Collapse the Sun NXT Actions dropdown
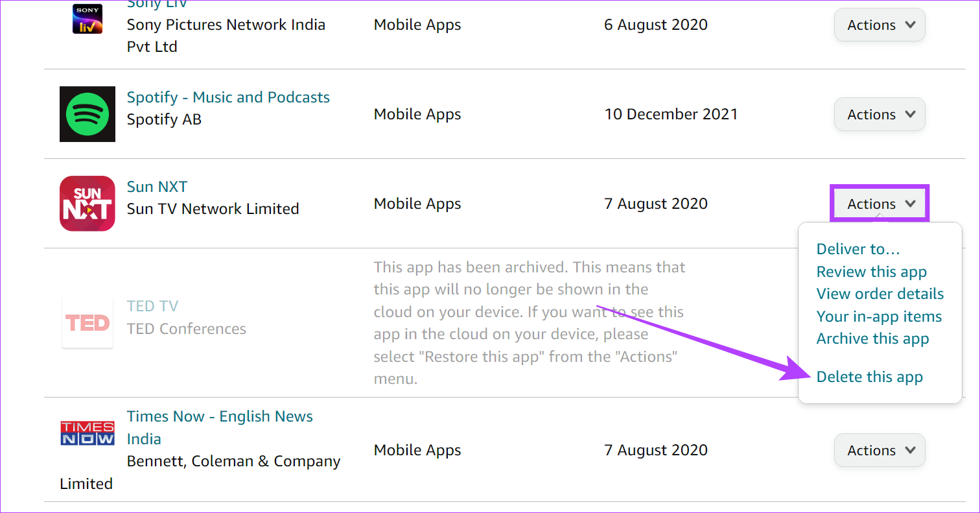Screen dimensions: 980x513 (880, 204)
